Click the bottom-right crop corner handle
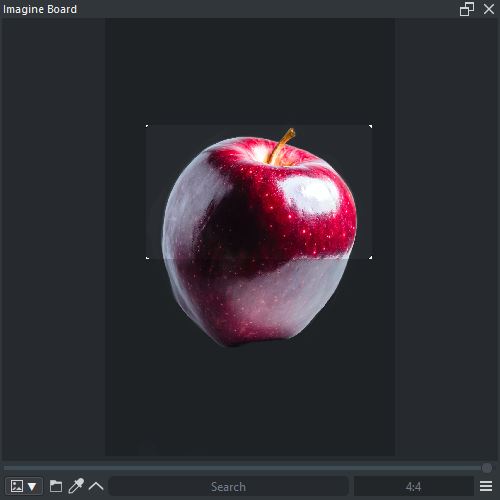 click(370, 257)
